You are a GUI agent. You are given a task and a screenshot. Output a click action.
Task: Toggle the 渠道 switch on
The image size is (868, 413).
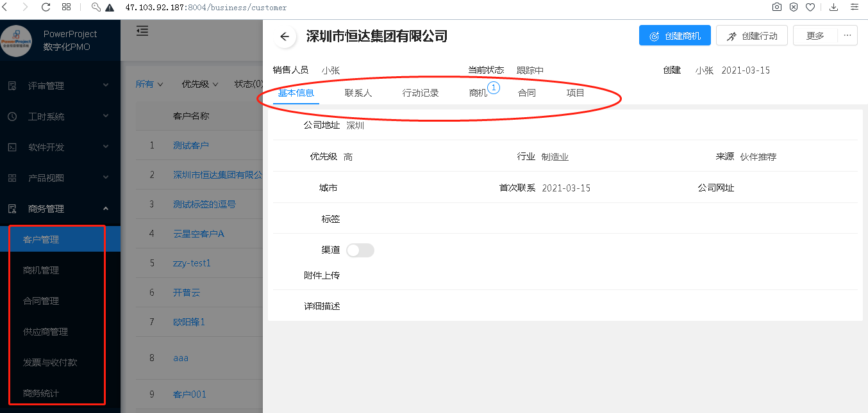tap(360, 250)
